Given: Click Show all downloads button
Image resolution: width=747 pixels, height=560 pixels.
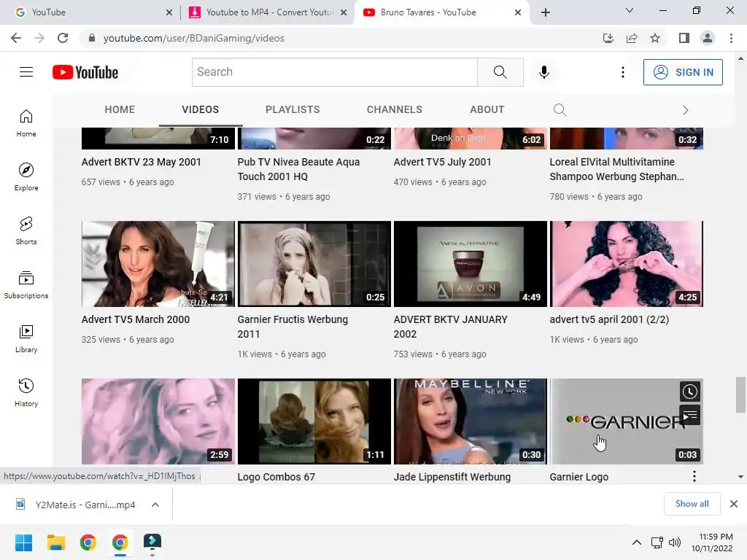Looking at the screenshot, I should tap(692, 504).
